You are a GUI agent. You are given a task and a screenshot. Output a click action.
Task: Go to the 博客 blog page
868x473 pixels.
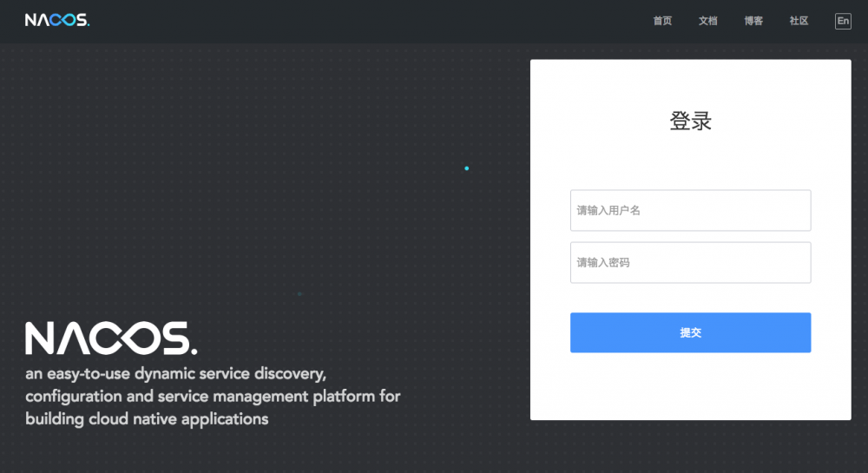pyautogui.click(x=753, y=21)
